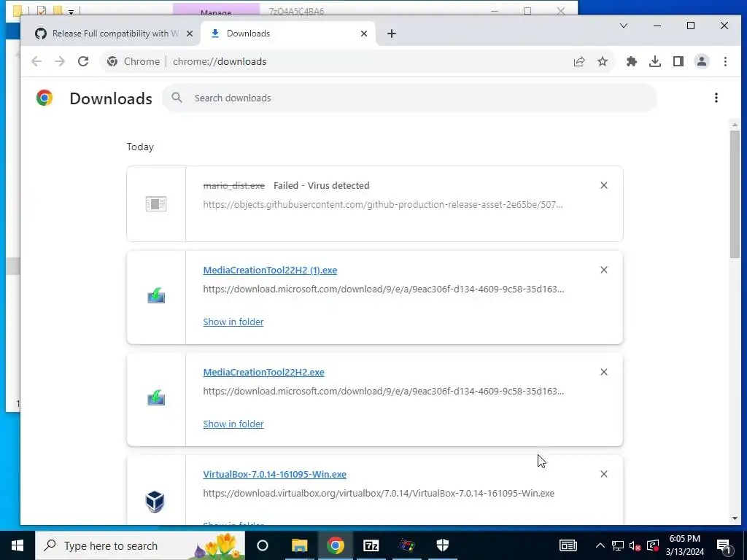The image size is (747, 560).
Task: Open the Extensions puzzle icon
Action: 632,61
